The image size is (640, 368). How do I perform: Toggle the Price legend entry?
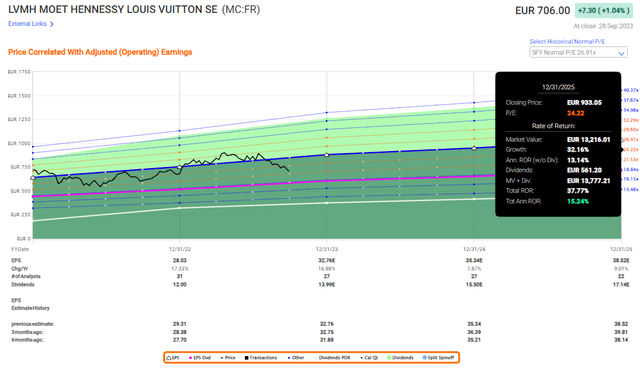tap(228, 358)
